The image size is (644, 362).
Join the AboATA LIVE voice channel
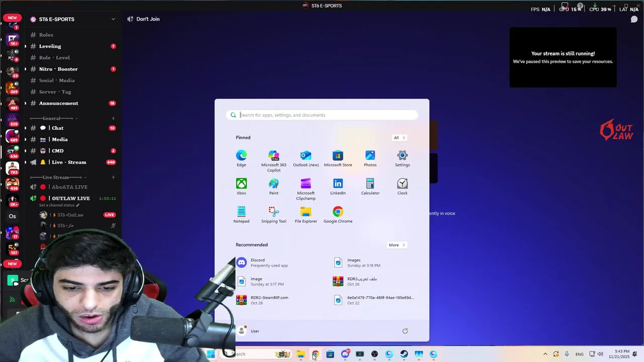coord(73,187)
